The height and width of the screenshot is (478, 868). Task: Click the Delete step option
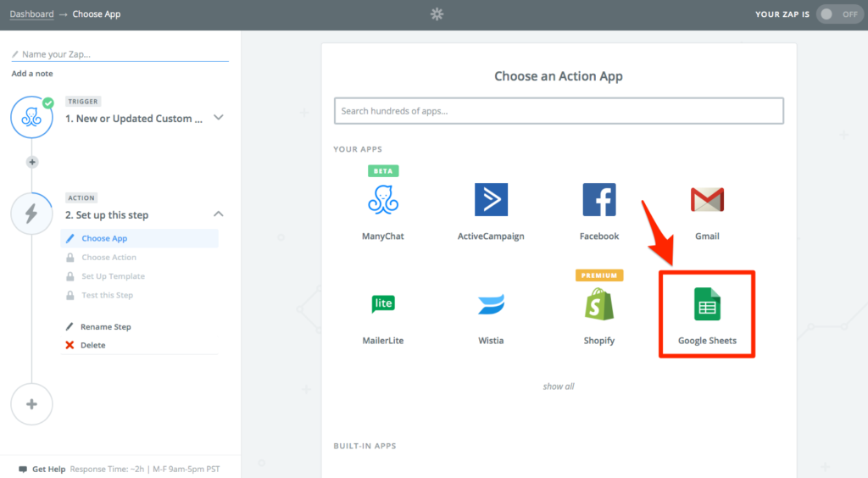click(x=93, y=345)
